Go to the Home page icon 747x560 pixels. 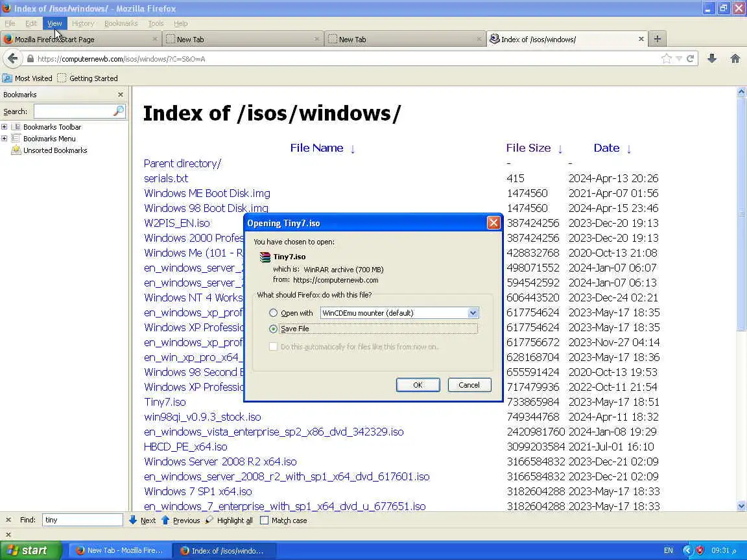tap(735, 58)
